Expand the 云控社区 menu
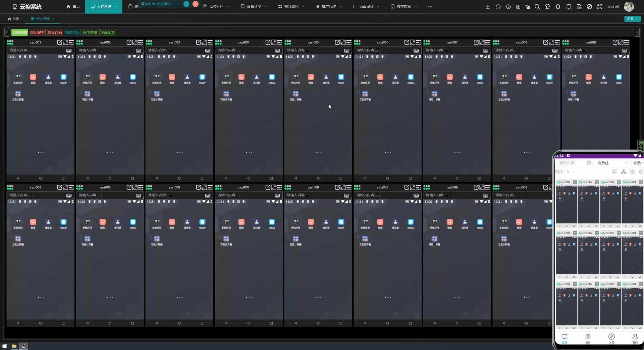This screenshot has width=644, height=350. tap(217, 7)
